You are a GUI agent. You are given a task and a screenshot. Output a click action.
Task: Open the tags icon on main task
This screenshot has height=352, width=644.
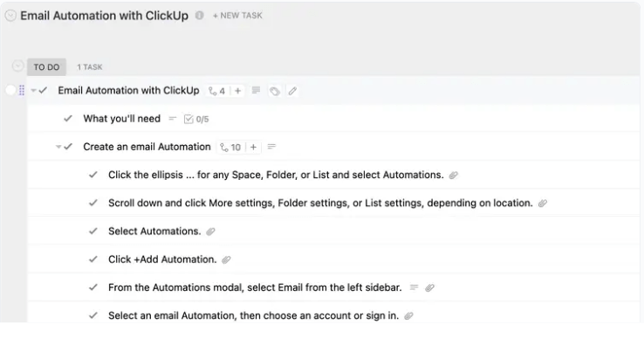(x=275, y=91)
